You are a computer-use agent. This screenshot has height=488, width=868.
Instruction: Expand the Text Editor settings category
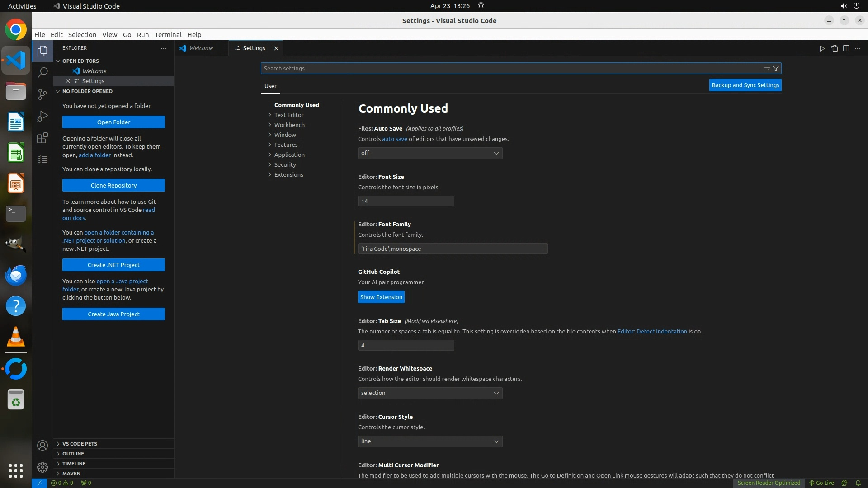(x=288, y=115)
